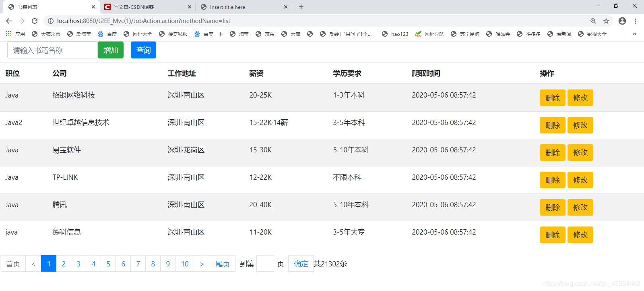Open the 天猫 bookmark
This screenshot has width=644, height=291.
[291, 34]
